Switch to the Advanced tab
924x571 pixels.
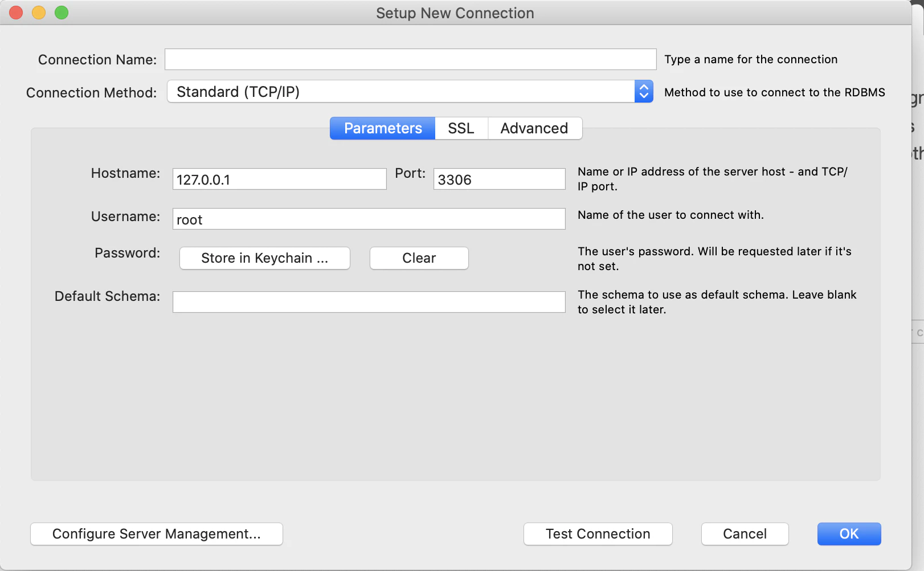coord(534,128)
